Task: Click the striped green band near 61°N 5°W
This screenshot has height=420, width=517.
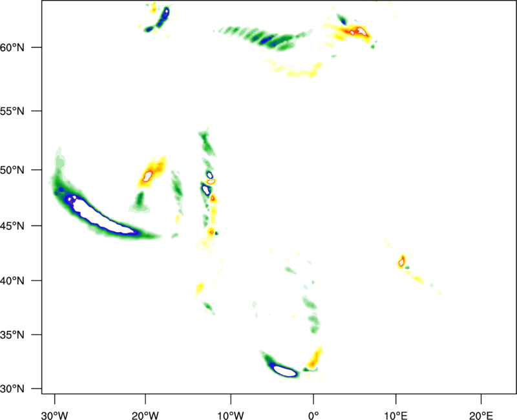Action: 264,38
